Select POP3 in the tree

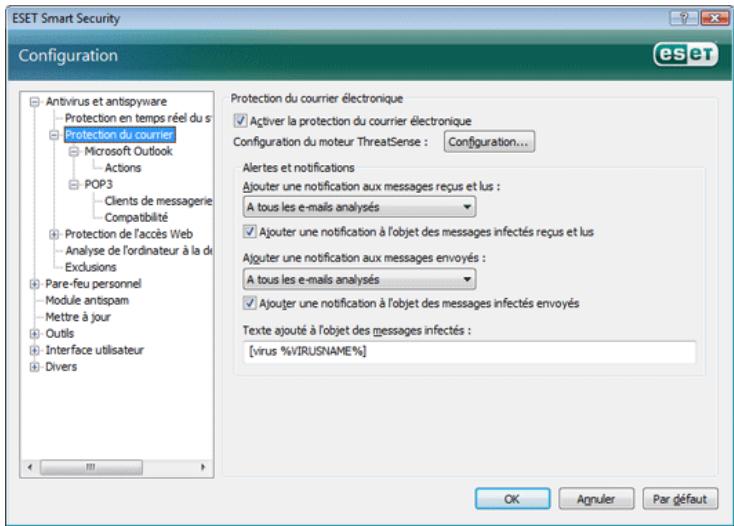pos(98,184)
